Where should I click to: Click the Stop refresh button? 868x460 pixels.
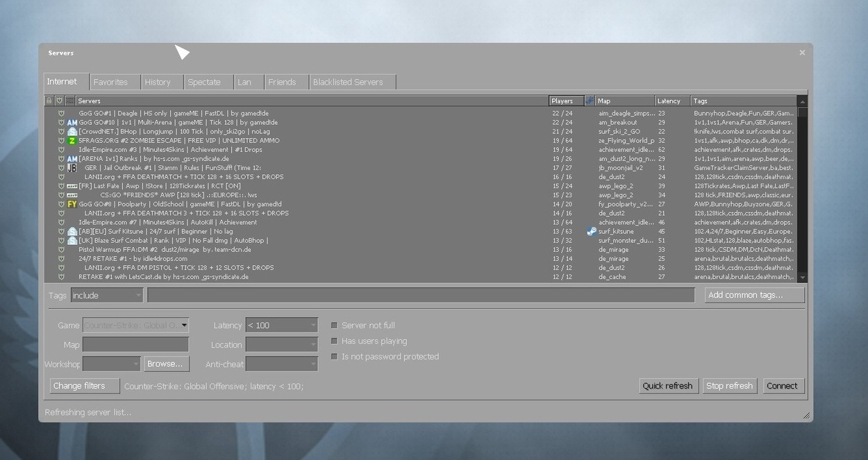tap(729, 386)
